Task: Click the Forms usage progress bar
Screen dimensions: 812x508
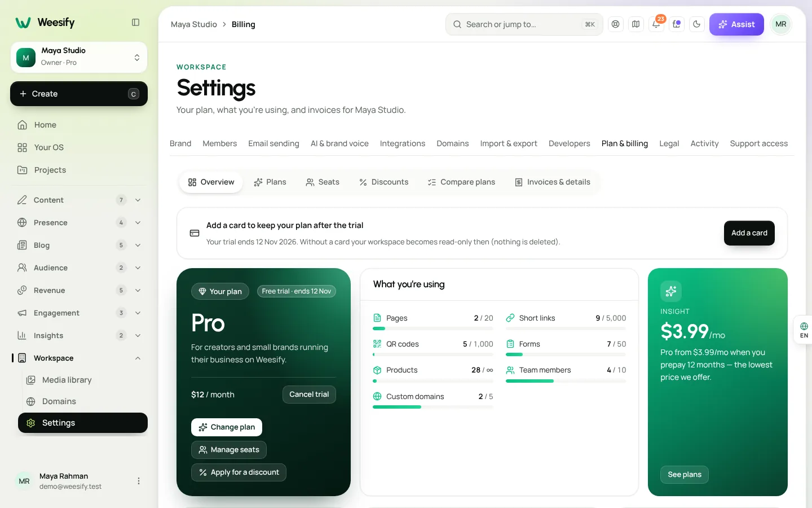Action: tap(566, 354)
